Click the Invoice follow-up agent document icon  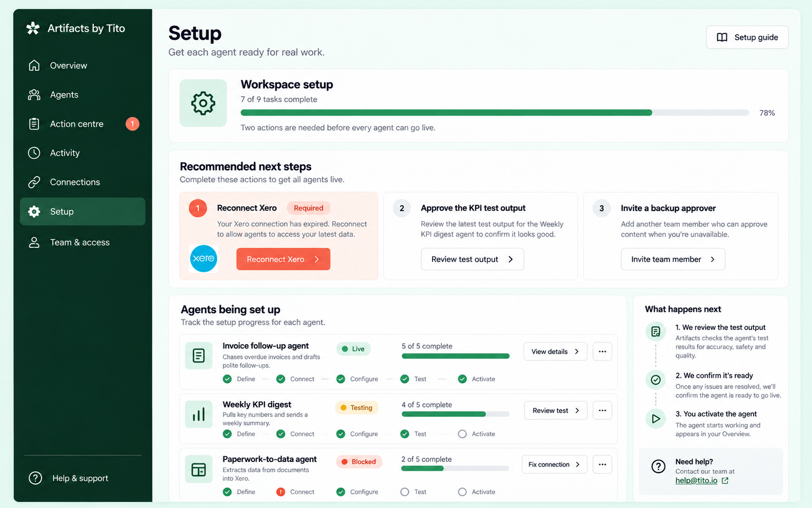[x=199, y=355]
